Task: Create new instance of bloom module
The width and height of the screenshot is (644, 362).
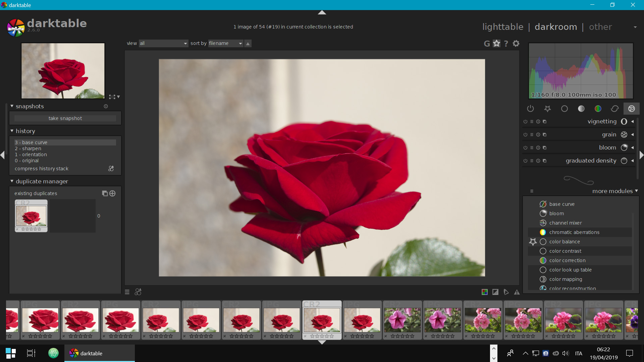Action: (x=545, y=148)
